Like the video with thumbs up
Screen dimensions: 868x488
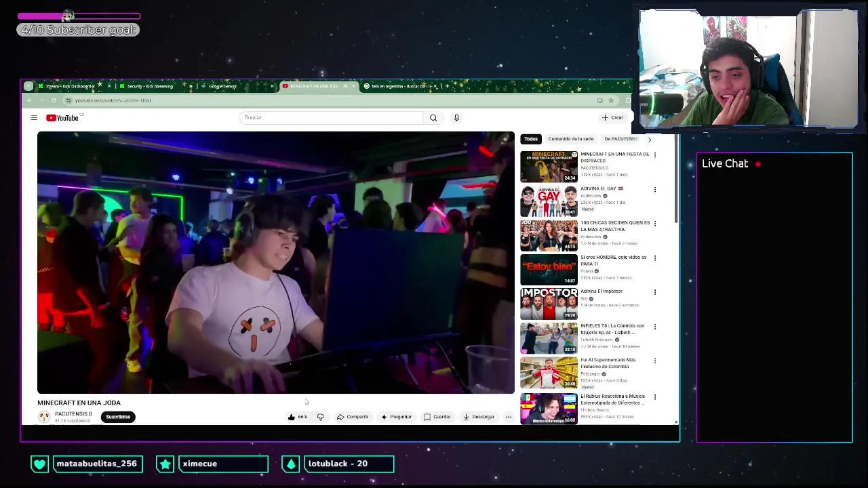(297, 417)
